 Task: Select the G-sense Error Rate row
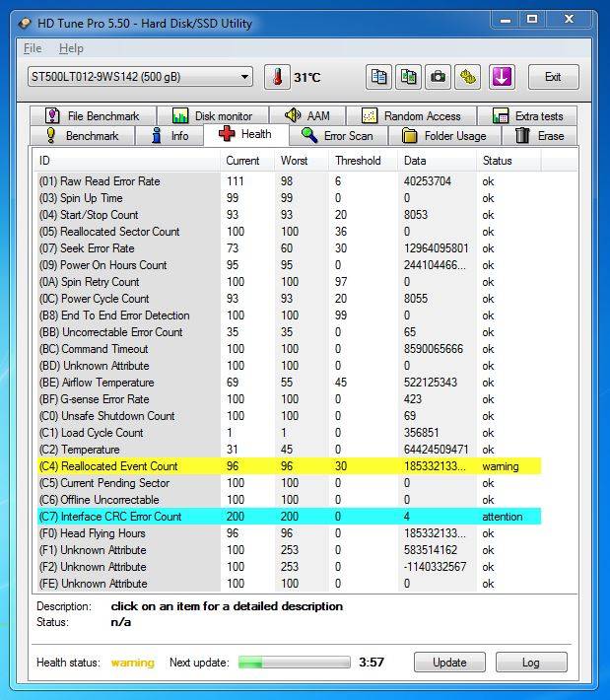pyautogui.click(x=289, y=399)
